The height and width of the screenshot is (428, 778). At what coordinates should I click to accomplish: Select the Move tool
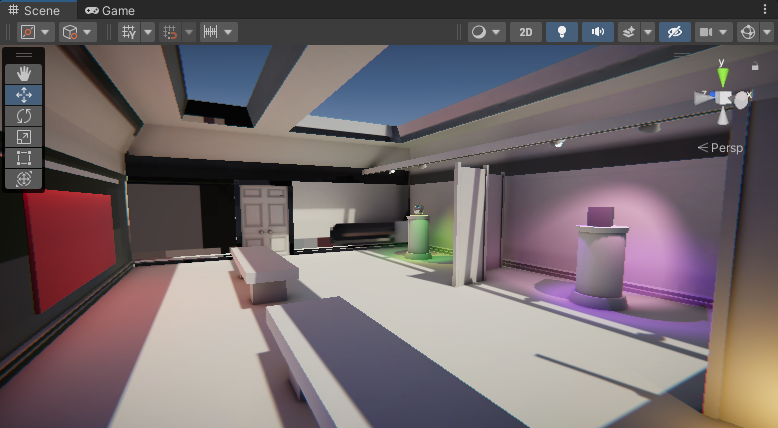click(24, 95)
